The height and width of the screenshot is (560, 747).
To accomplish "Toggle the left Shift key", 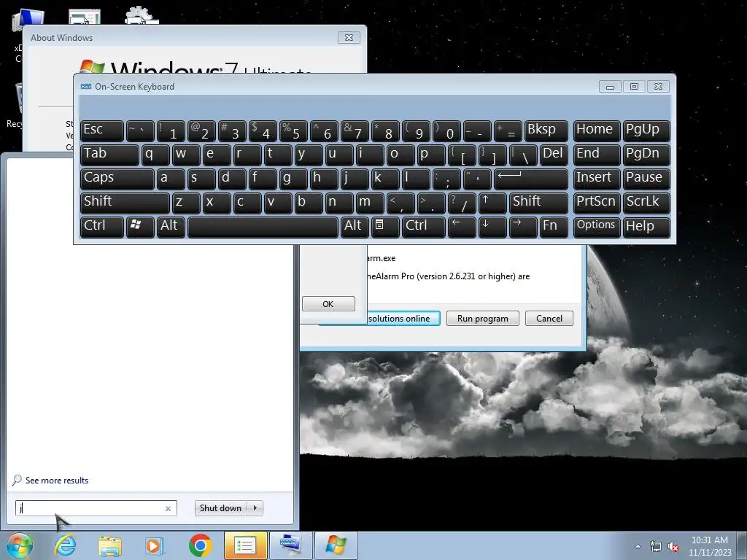I will (x=125, y=203).
